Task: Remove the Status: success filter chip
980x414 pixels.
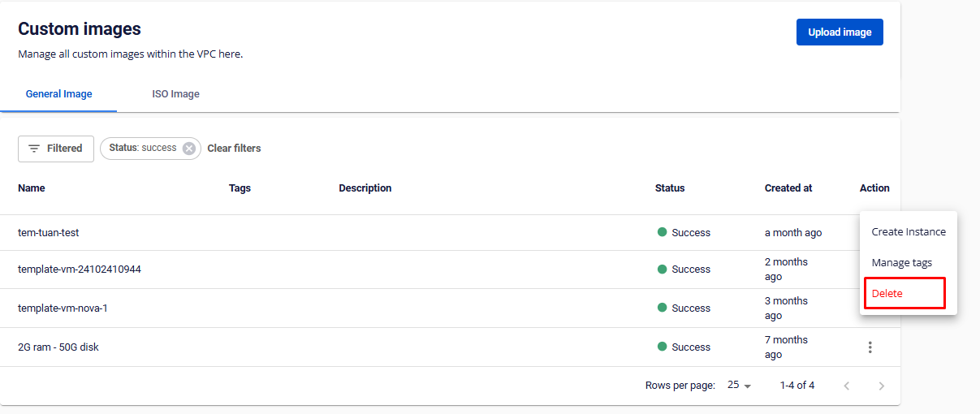Action: click(x=189, y=149)
